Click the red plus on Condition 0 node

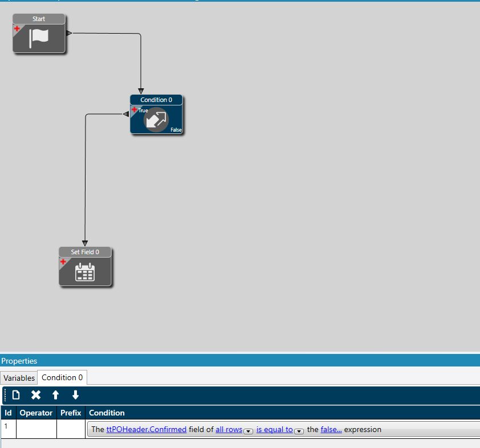point(134,109)
